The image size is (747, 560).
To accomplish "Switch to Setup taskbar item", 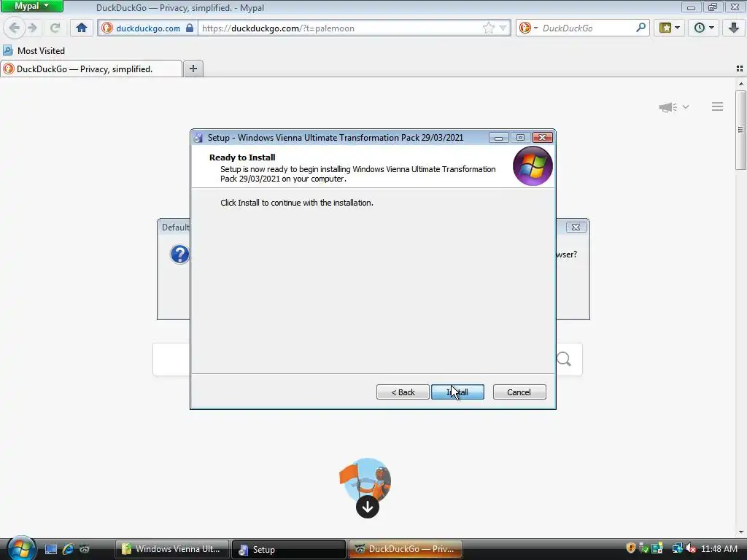I will coord(289,549).
